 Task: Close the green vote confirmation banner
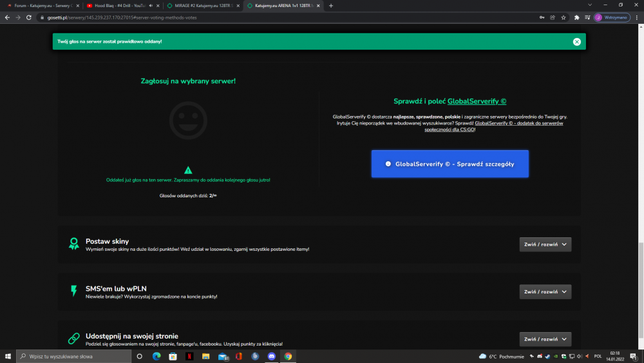click(576, 41)
